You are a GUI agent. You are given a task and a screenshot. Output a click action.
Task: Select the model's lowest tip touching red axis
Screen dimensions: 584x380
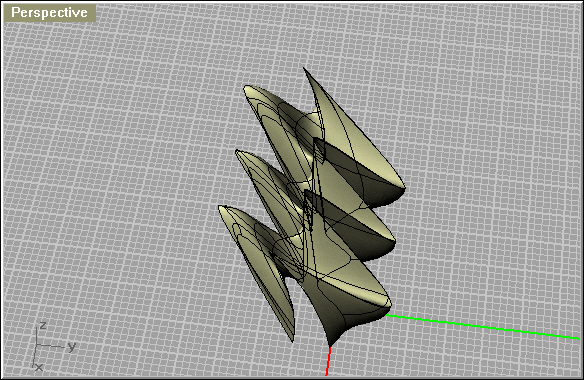(x=330, y=344)
